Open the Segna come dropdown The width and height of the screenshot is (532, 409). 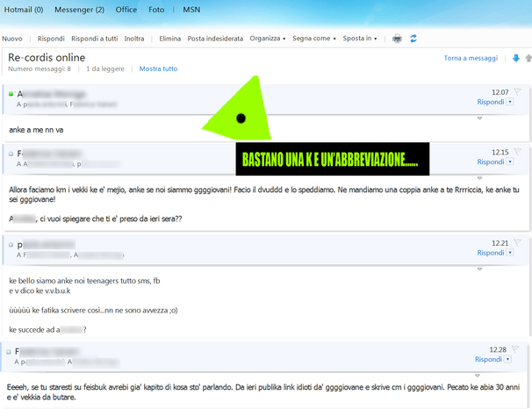click(x=314, y=39)
